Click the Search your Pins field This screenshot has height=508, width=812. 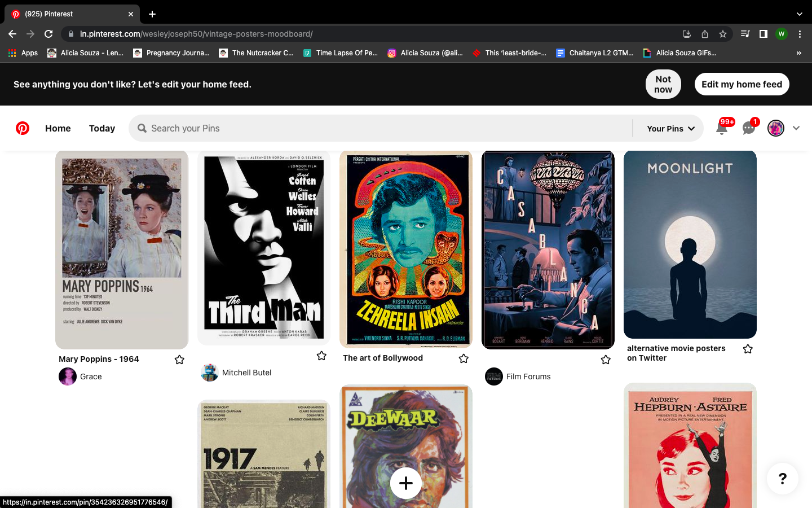[381, 128]
